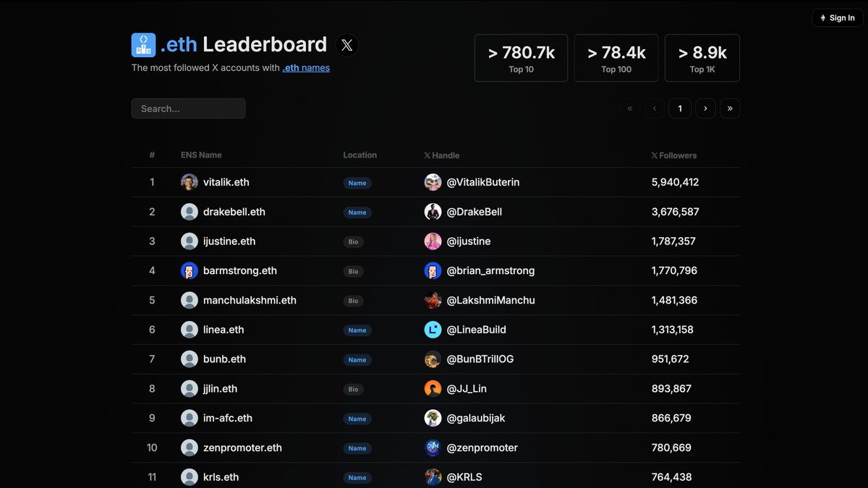Image resolution: width=868 pixels, height=488 pixels.
Task: Click follower count 866,679
Action: (x=671, y=418)
